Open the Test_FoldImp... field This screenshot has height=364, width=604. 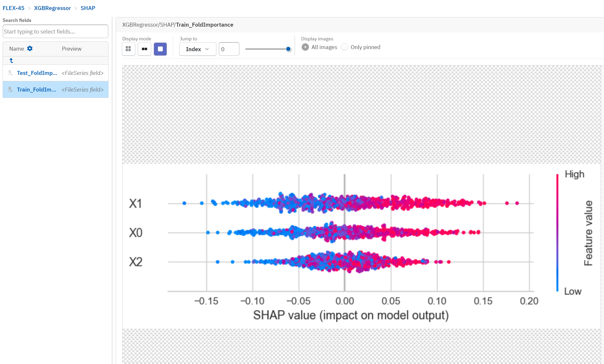tap(37, 73)
